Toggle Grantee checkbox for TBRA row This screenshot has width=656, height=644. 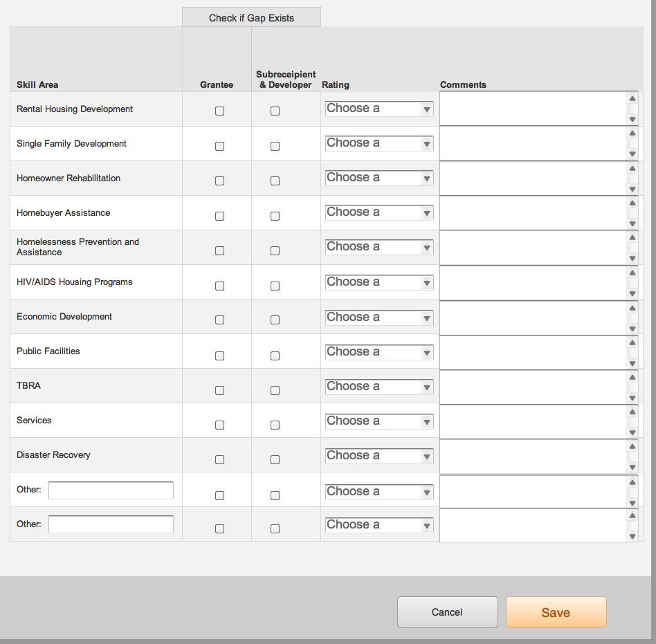[x=219, y=390]
